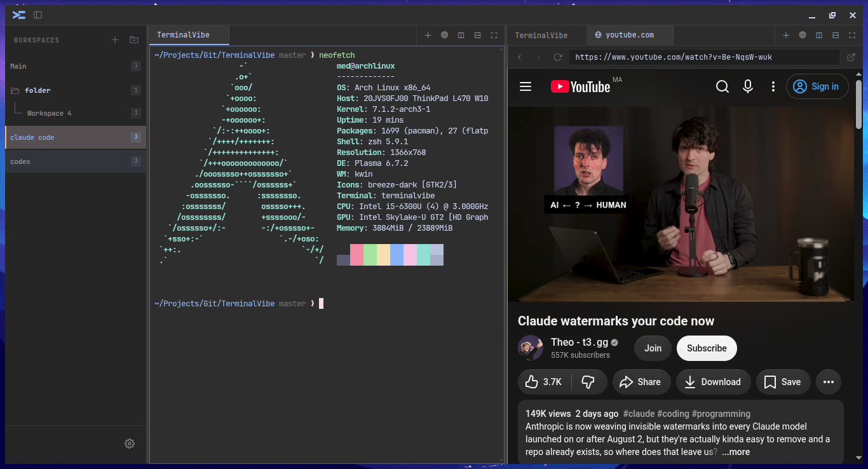Click the Share button
Screen dimensions: 868x469
(x=641, y=382)
